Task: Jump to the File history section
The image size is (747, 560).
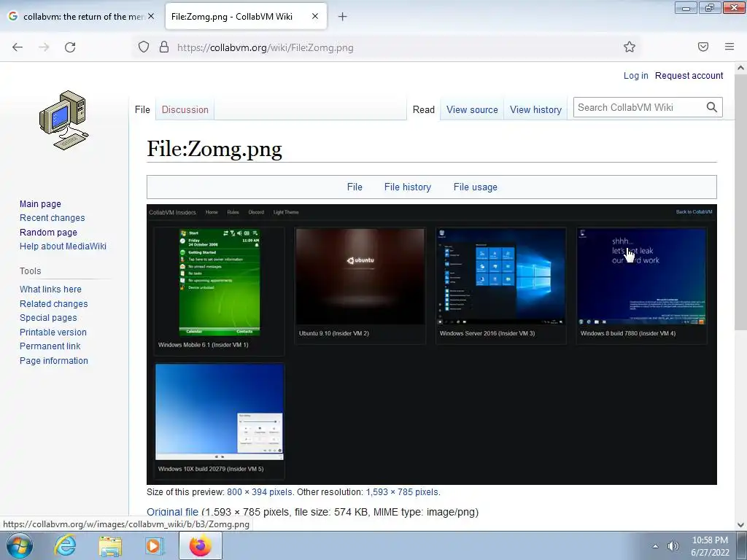Action: 408,187
